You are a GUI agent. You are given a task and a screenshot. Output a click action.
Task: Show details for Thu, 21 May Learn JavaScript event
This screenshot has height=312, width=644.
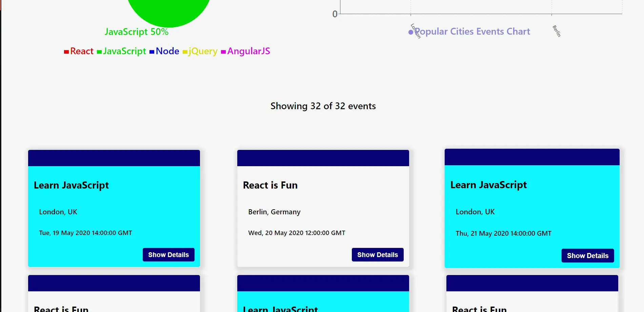(588, 256)
